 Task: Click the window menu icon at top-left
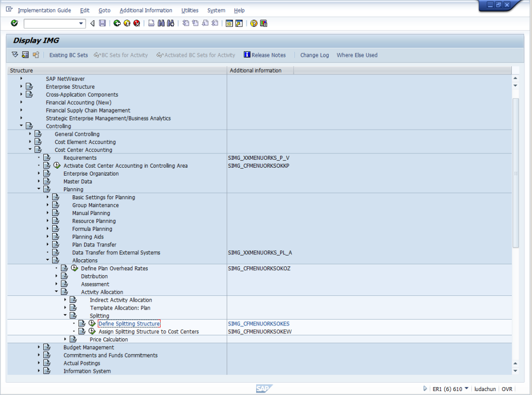[9, 9]
